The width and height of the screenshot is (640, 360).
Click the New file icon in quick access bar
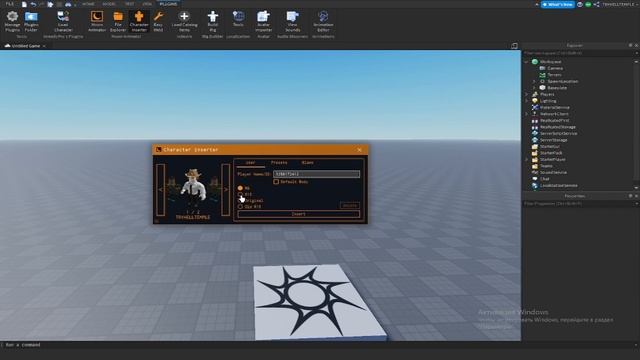click(x=24, y=4)
